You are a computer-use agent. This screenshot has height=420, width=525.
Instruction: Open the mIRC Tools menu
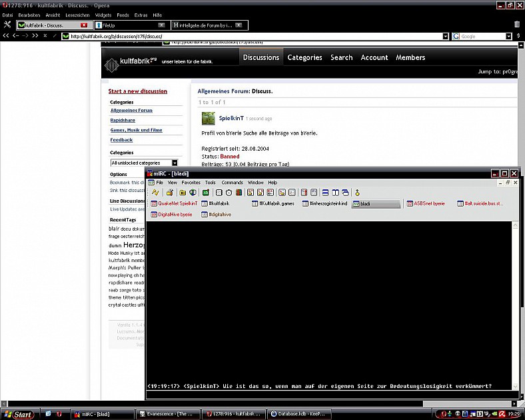[211, 183]
